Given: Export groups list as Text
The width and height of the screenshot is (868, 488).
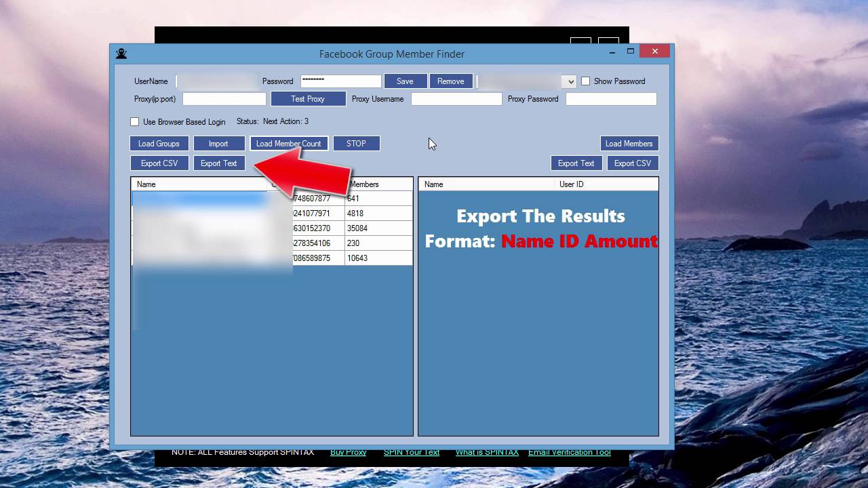Looking at the screenshot, I should (219, 163).
